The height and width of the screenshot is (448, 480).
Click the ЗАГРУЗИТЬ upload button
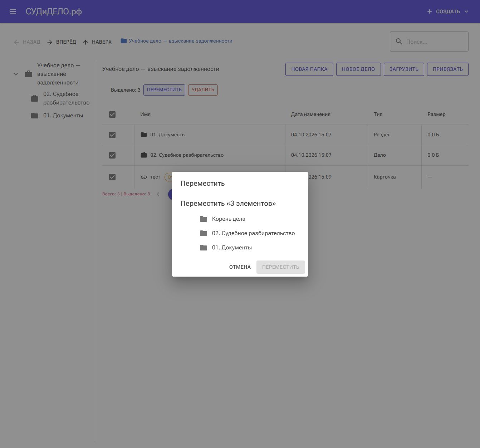point(404,69)
